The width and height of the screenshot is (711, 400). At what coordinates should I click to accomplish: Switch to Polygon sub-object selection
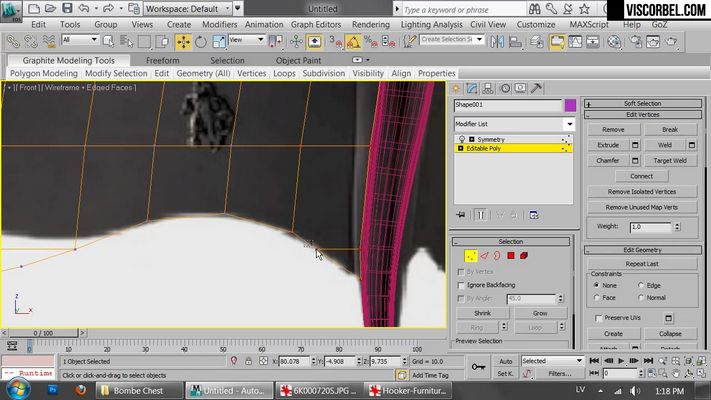[511, 256]
